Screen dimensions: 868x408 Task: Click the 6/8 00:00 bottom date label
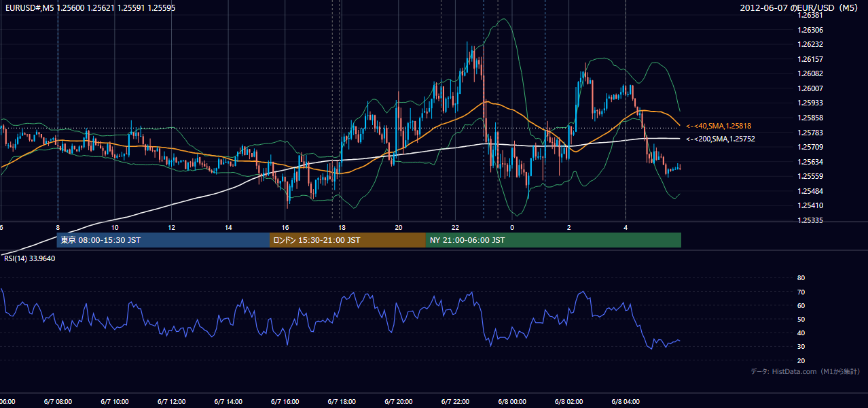(512, 402)
